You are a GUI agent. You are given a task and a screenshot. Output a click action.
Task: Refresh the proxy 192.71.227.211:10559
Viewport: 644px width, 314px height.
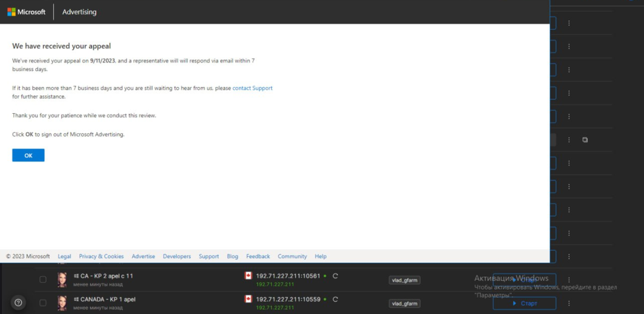point(335,300)
